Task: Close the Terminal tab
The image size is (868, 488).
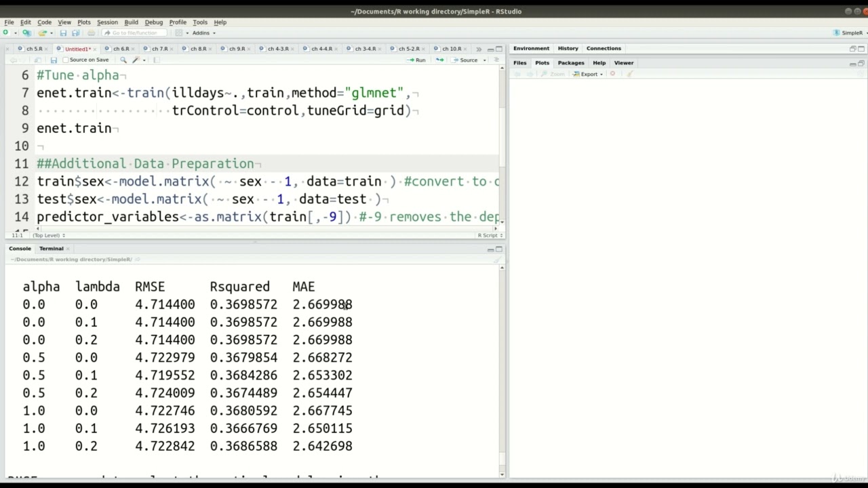Action: click(x=68, y=249)
